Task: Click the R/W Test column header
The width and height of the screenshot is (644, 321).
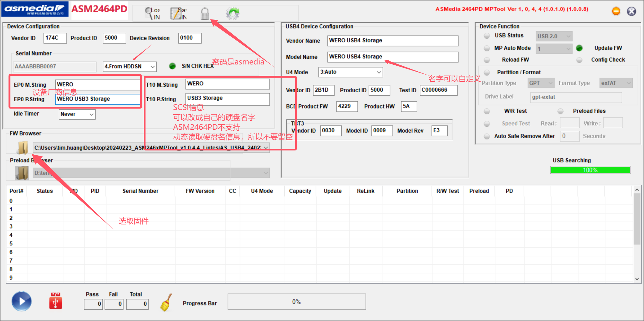Action: pyautogui.click(x=448, y=191)
